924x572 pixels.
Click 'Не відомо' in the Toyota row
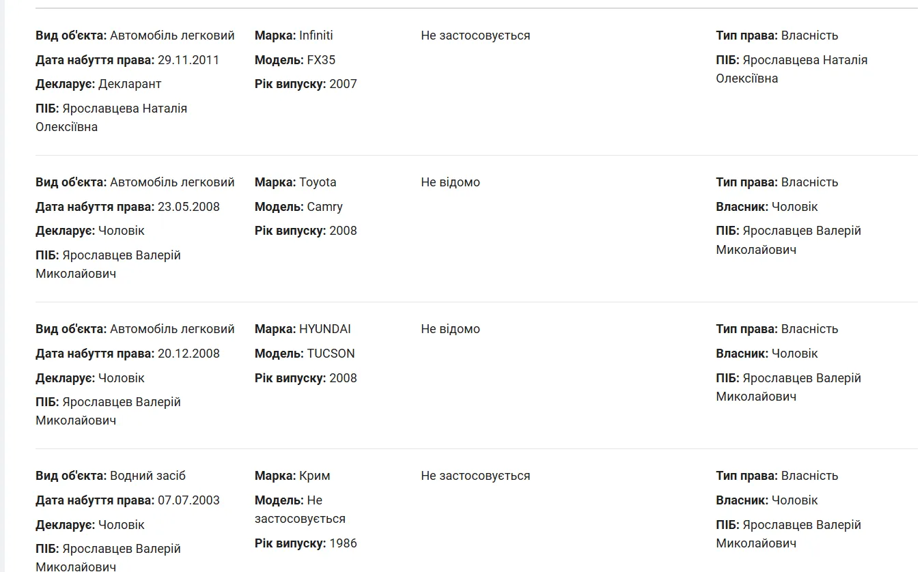click(451, 182)
